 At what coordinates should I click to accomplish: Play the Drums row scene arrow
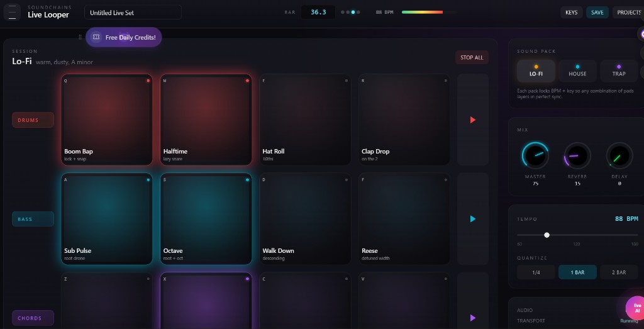click(x=473, y=120)
